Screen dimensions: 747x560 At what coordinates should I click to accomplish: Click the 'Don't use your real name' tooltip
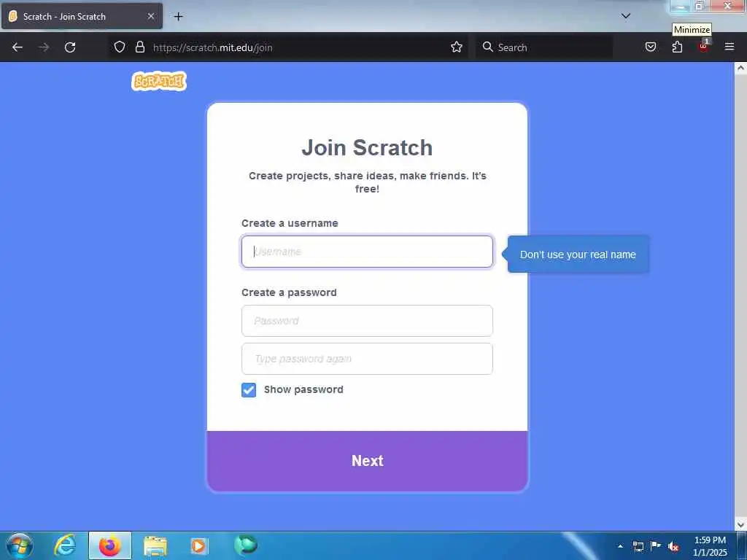578,254
